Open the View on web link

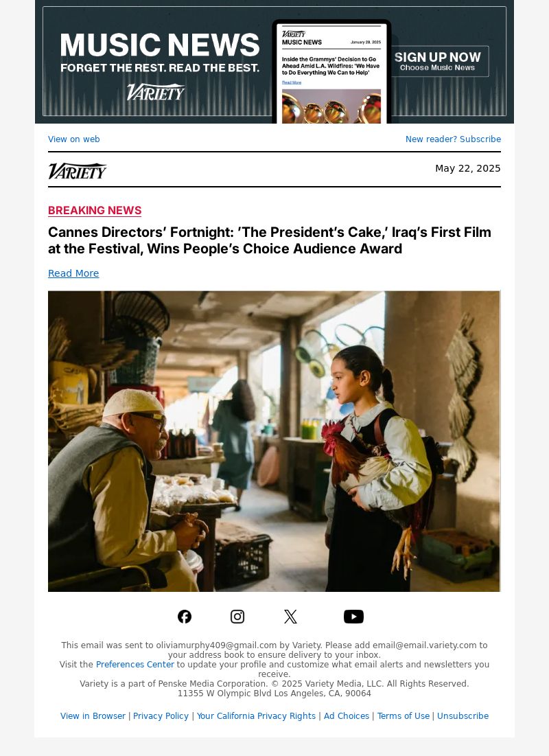[x=73, y=139]
